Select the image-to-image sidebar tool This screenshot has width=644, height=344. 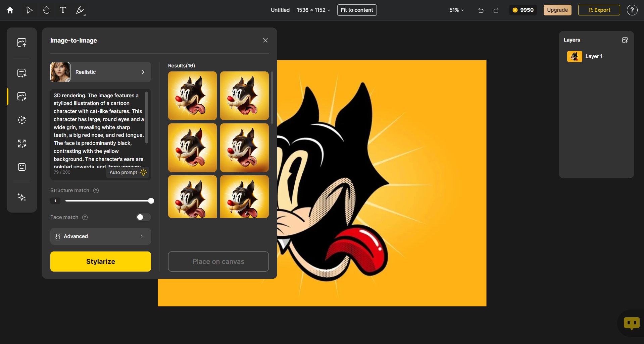(22, 97)
